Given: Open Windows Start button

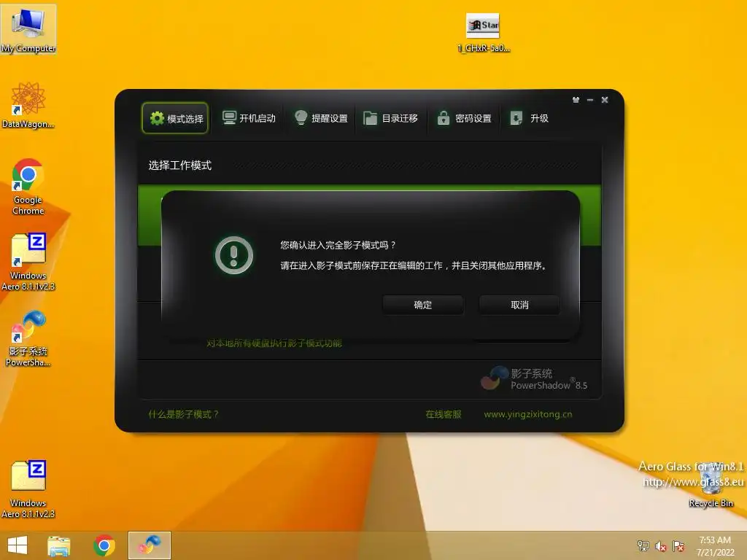Looking at the screenshot, I should tap(18, 545).
